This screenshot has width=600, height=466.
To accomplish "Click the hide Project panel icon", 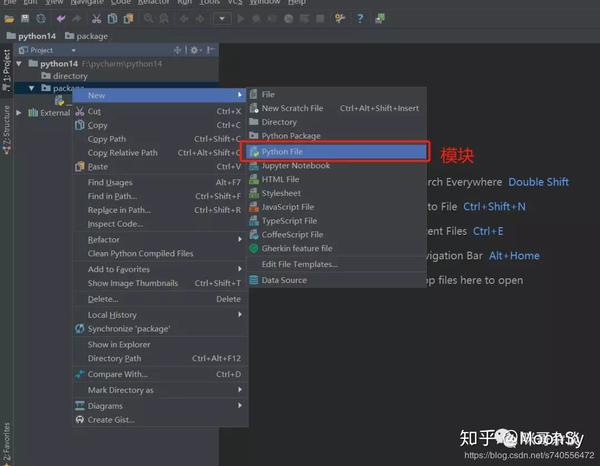I will point(210,50).
